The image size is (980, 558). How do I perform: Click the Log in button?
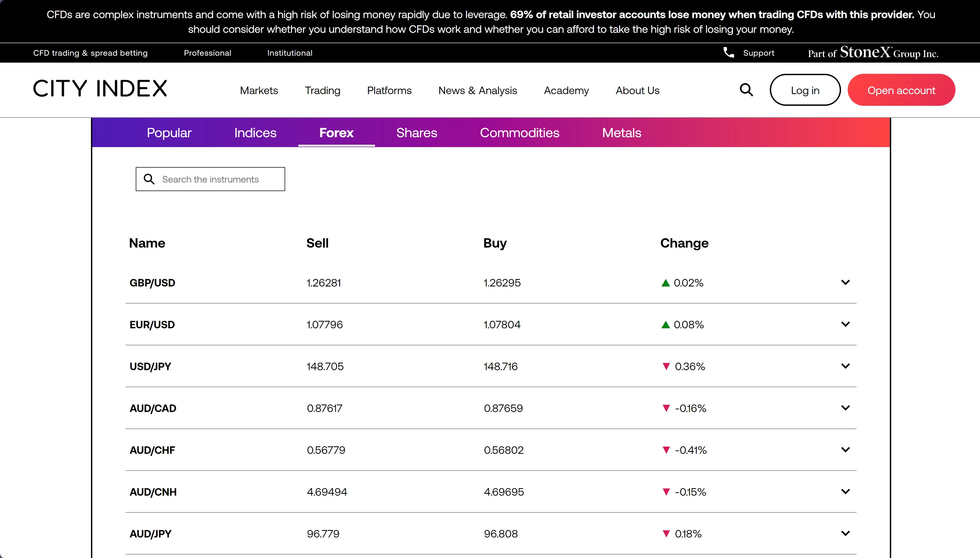[x=805, y=90]
